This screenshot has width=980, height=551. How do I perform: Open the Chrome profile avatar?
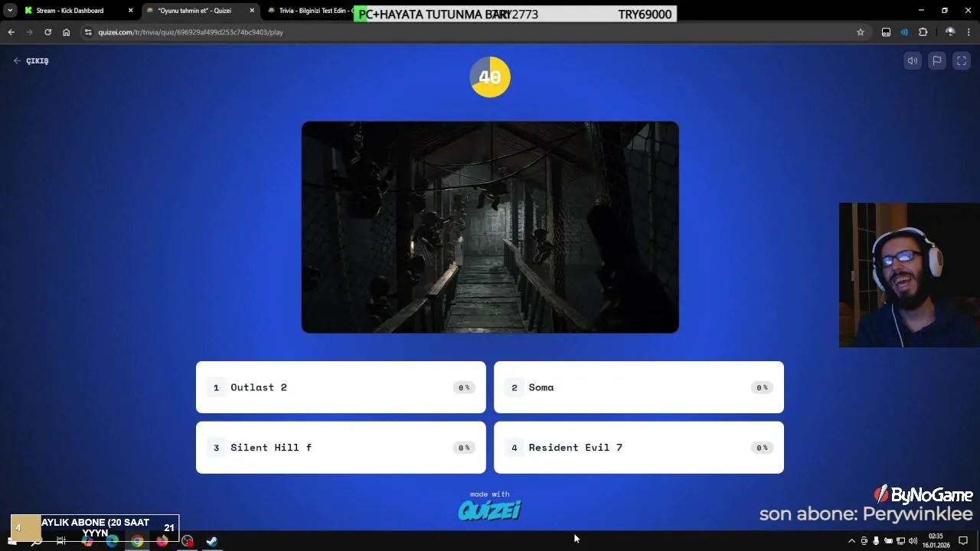pyautogui.click(x=950, y=32)
